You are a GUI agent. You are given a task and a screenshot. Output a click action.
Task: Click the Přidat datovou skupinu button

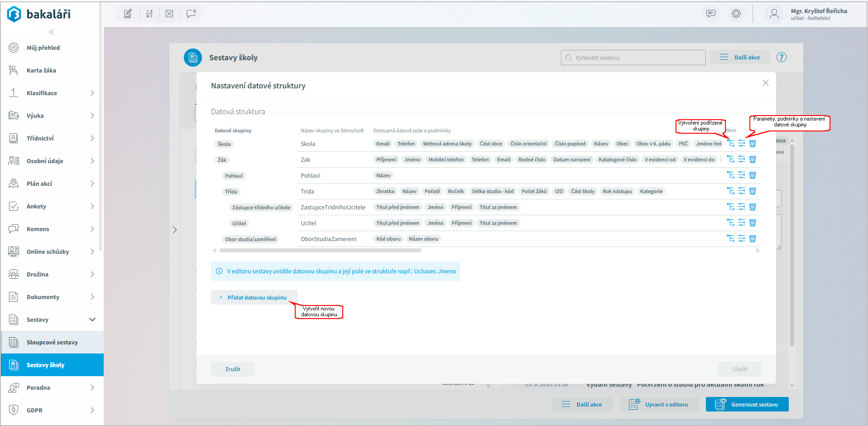(254, 298)
